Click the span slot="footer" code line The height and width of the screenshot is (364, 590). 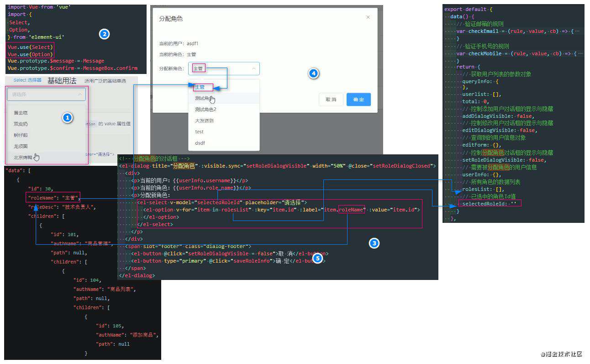point(188,246)
